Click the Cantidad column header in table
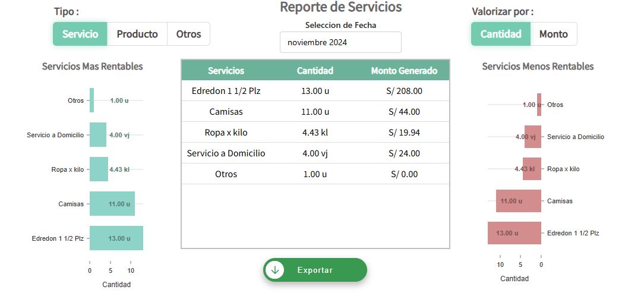Screen dimensions: 644x299 (x=315, y=70)
